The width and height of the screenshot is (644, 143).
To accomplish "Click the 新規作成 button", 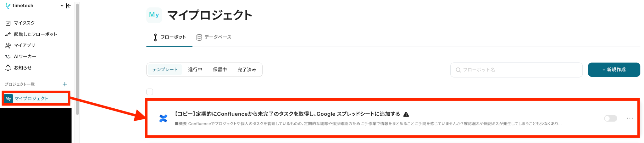I will (614, 70).
